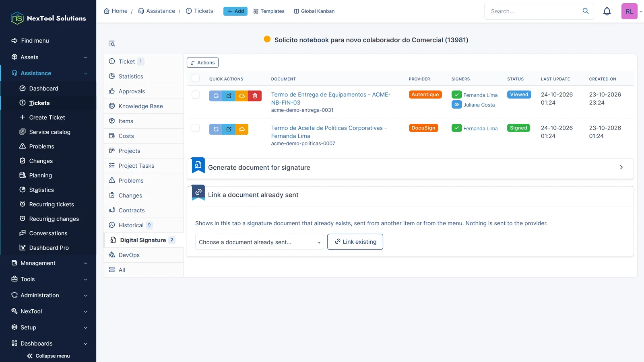The width and height of the screenshot is (644, 362).
Task: Expand the Management sidebar menu
Action: point(48,263)
